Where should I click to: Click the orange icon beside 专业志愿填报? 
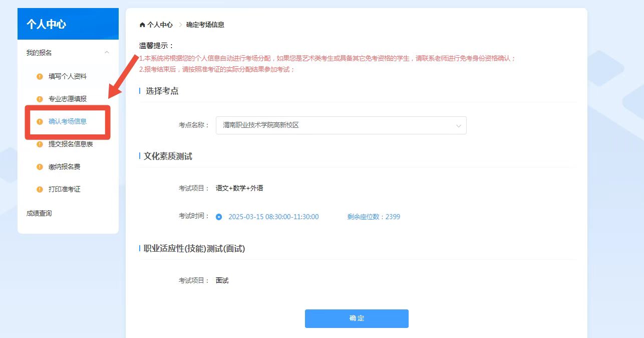pos(40,99)
